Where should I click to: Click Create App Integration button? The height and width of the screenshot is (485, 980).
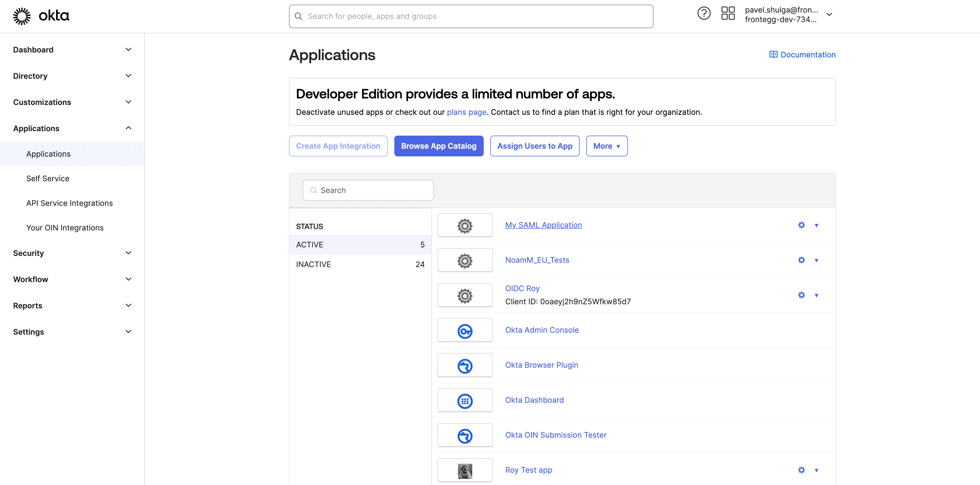tap(338, 146)
